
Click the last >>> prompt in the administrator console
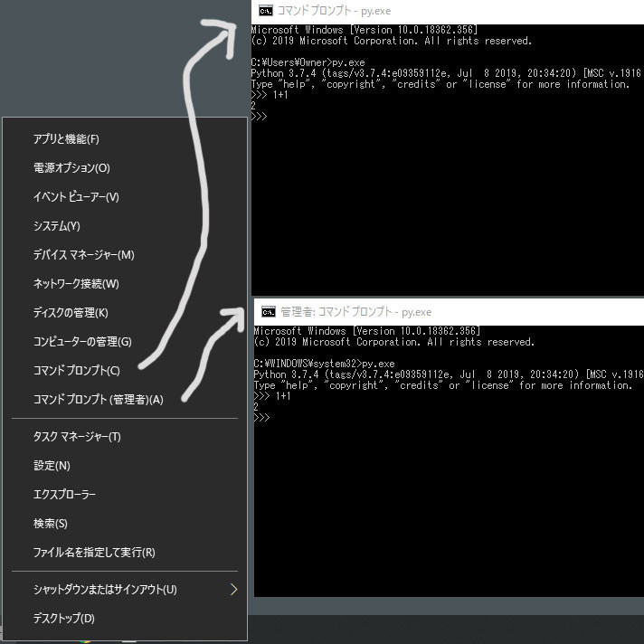pyautogui.click(x=262, y=418)
